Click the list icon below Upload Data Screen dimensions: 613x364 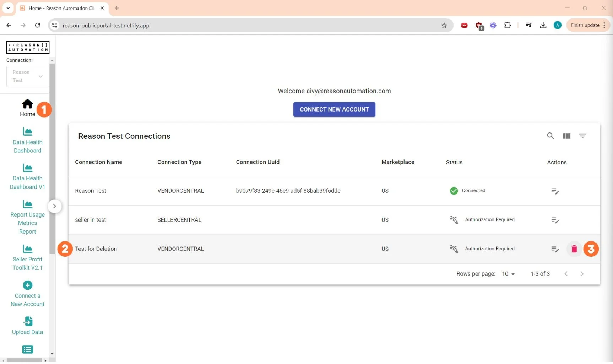click(x=27, y=349)
